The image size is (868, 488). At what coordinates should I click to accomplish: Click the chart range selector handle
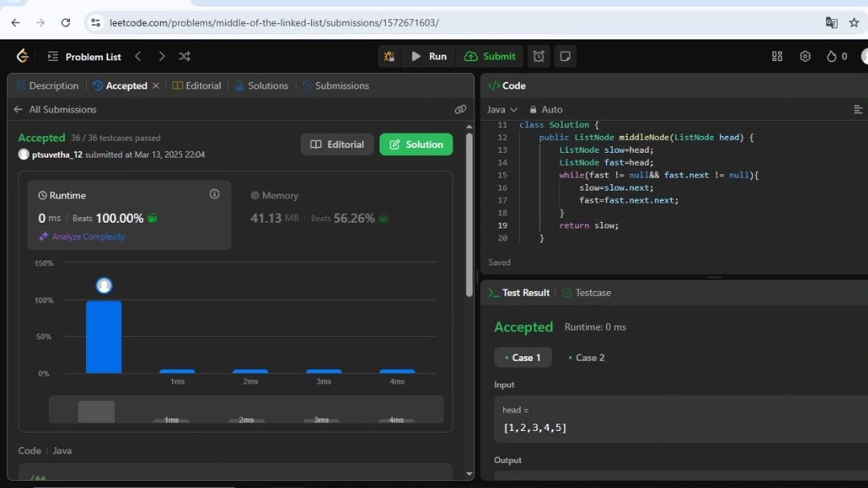96,412
